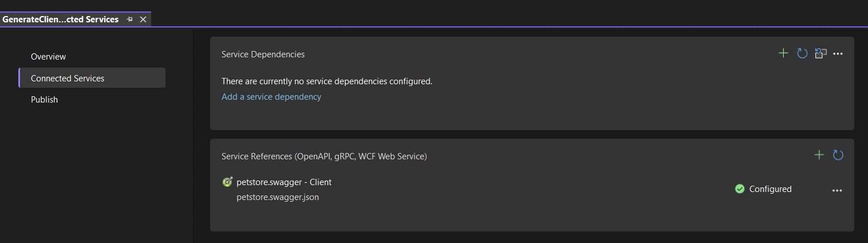Click the Configured status label
This screenshot has height=243, width=868.
click(770, 189)
